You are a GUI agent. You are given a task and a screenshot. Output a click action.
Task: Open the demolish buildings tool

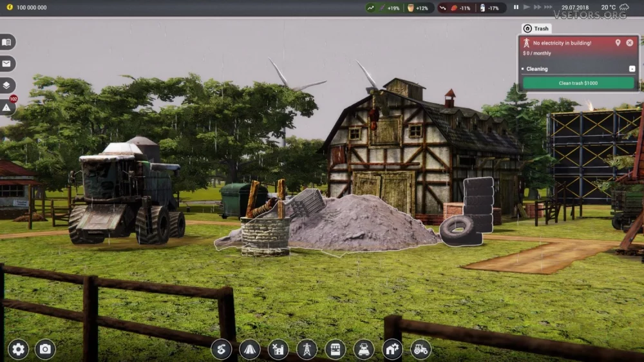point(278,349)
